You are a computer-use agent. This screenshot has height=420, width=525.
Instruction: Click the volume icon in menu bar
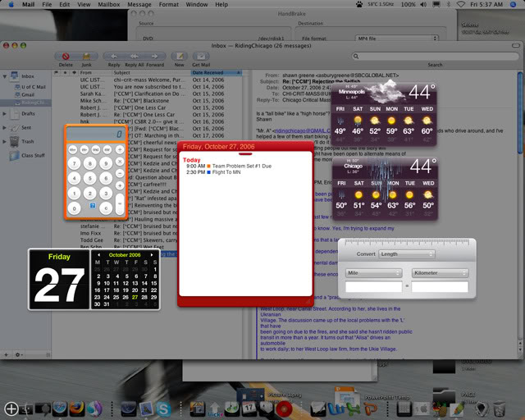click(423, 4)
